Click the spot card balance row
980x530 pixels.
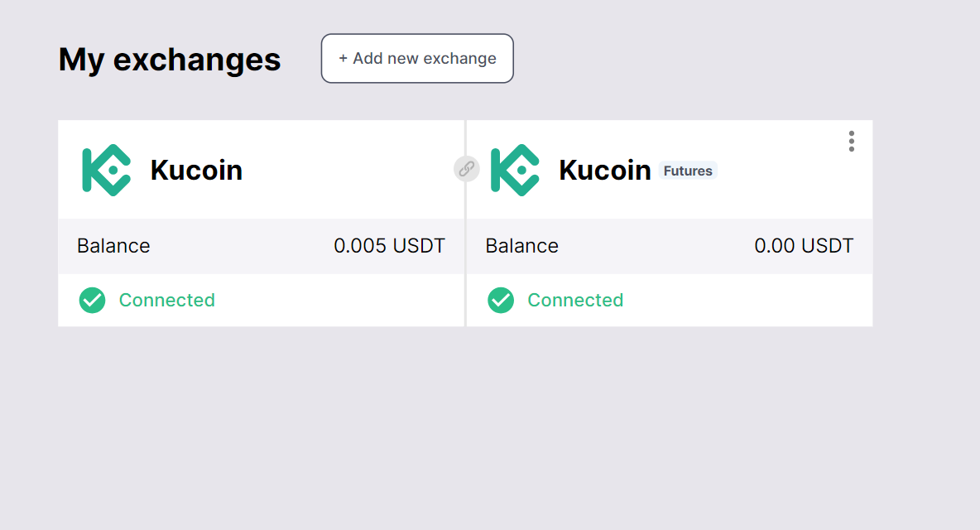(248, 246)
